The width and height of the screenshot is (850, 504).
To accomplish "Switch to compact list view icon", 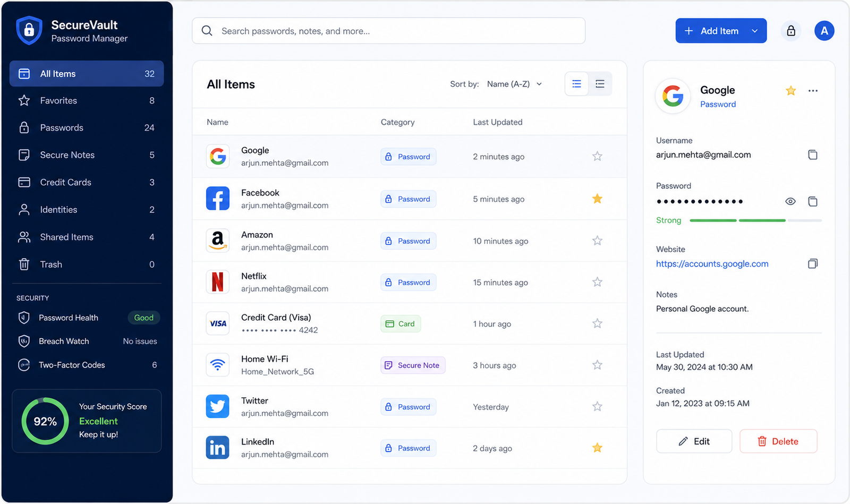I will (x=600, y=84).
